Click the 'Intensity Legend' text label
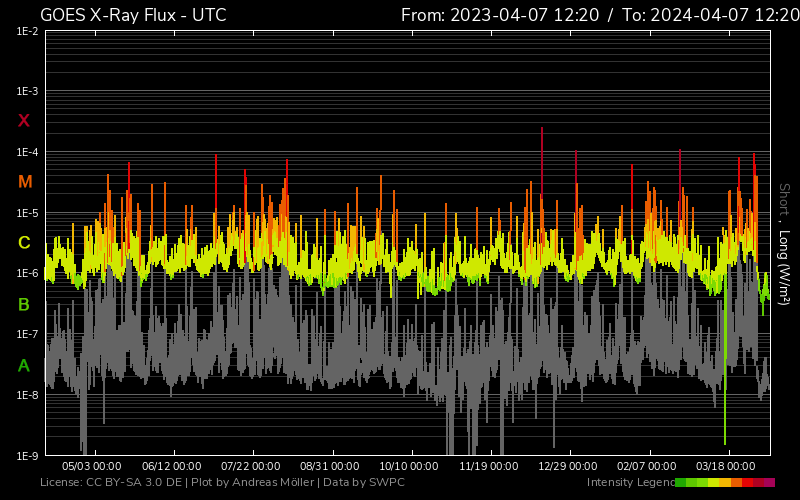800x500 pixels. tap(629, 482)
